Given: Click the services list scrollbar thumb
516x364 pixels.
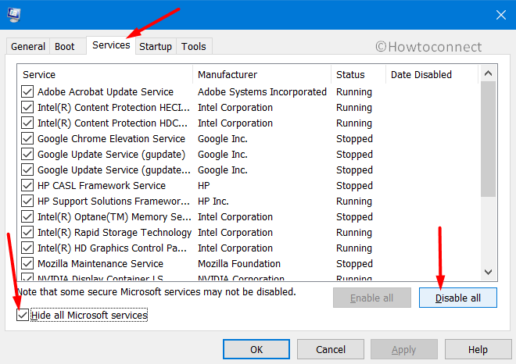Looking at the screenshot, I should click(488, 139).
